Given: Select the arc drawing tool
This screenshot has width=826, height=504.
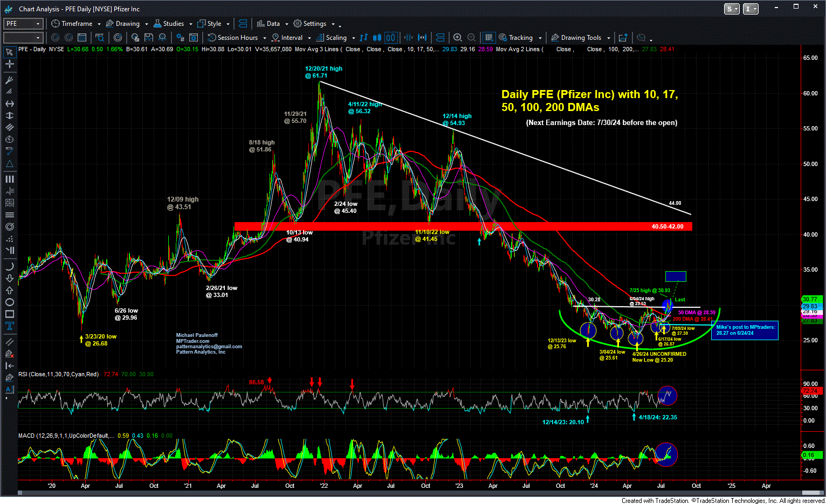Looking at the screenshot, I should [x=9, y=266].
